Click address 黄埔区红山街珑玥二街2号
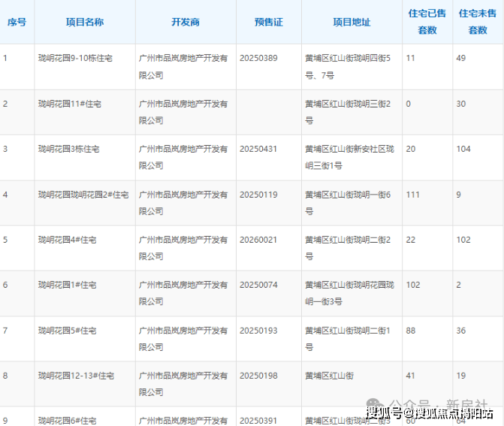Viewport: 504px width, 426px height. pos(348,248)
